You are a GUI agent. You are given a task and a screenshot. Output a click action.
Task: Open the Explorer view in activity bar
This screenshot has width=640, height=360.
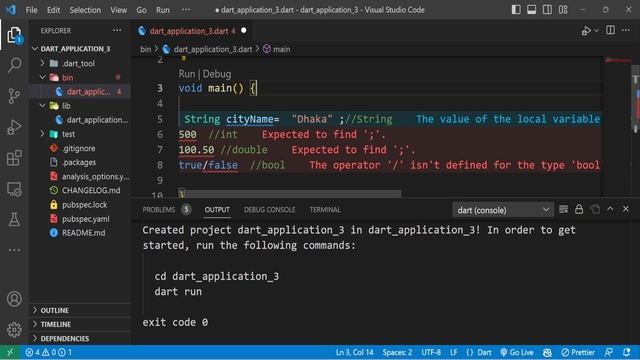[x=14, y=35]
